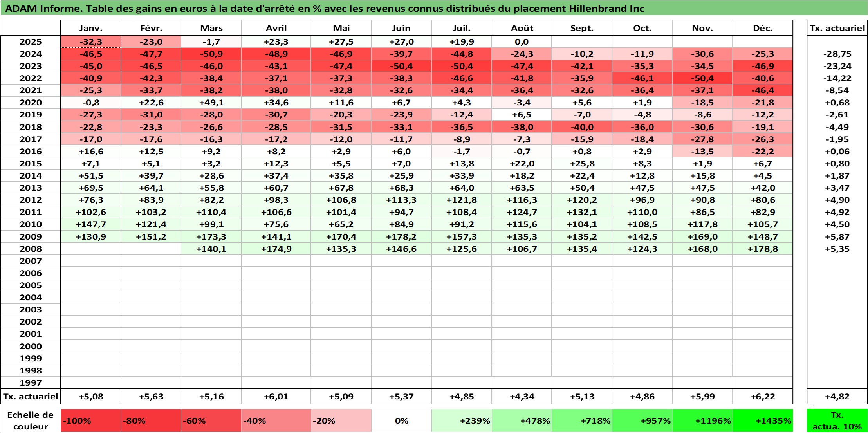Viewport: 868px width, 433px height.
Task: Click the -46,4 cell for Déc. 2021
Action: [x=763, y=90]
